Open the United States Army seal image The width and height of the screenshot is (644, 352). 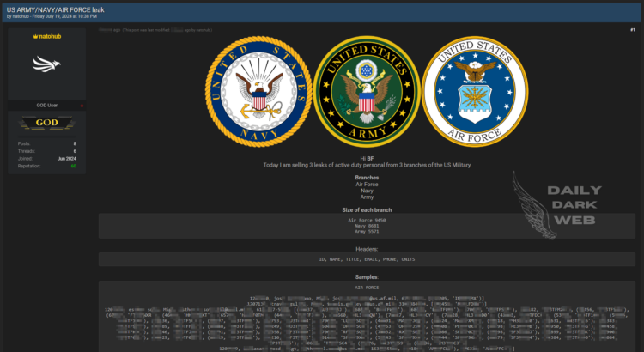coord(367,92)
